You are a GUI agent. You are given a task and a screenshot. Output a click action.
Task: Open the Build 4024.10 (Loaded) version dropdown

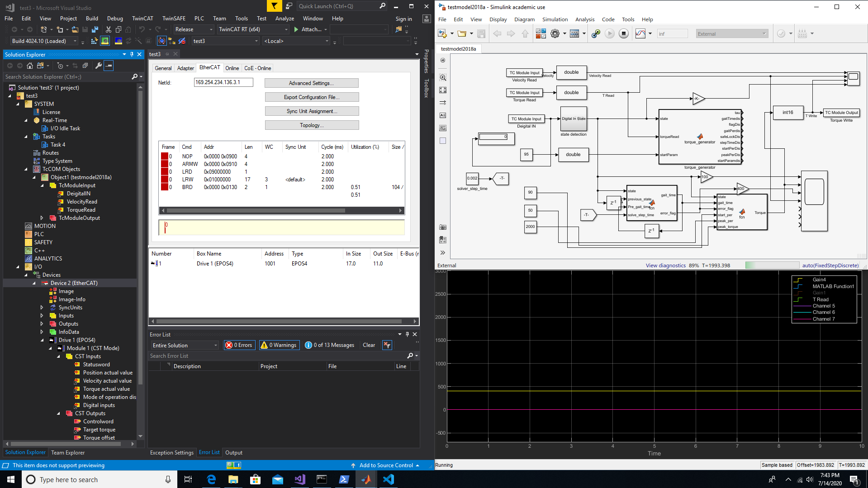[44, 41]
